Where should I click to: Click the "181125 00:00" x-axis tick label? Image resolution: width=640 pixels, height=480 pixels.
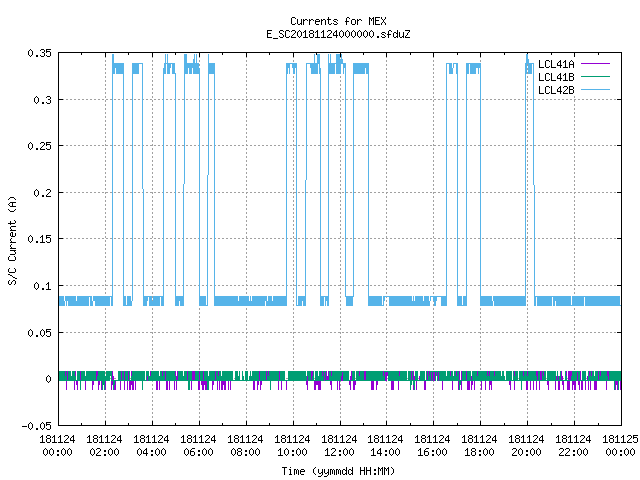tap(620, 446)
